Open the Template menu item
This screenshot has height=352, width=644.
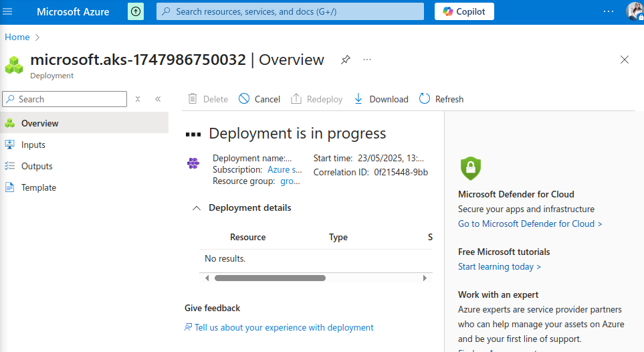pos(39,187)
